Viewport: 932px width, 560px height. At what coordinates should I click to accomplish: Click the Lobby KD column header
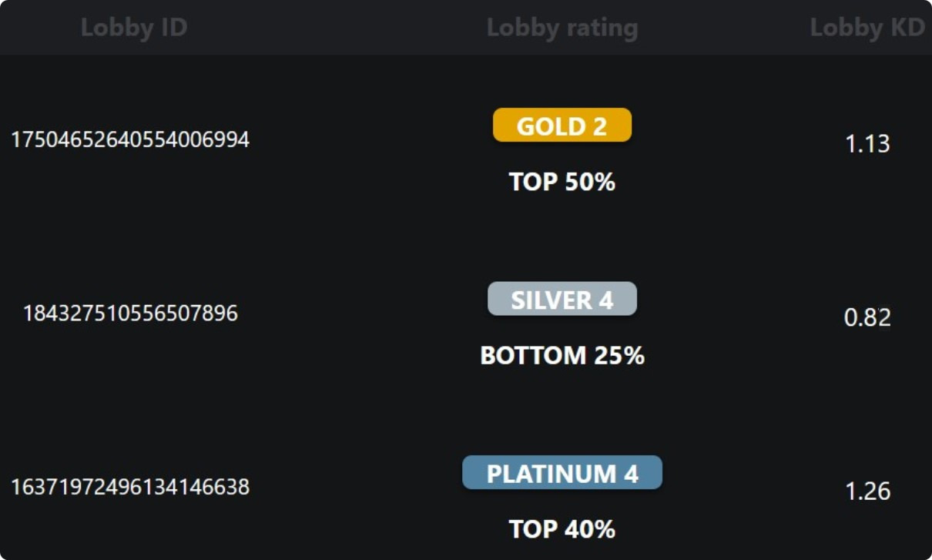click(x=867, y=28)
